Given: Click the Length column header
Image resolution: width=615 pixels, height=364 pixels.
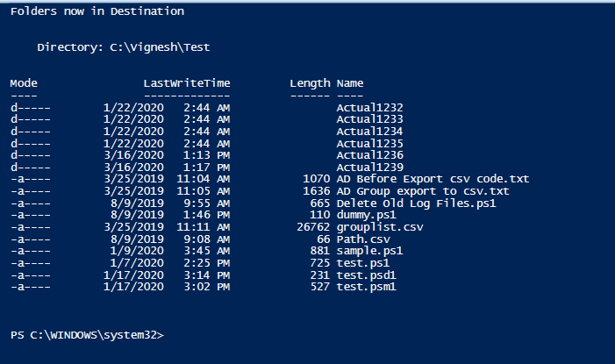Looking at the screenshot, I should [310, 83].
